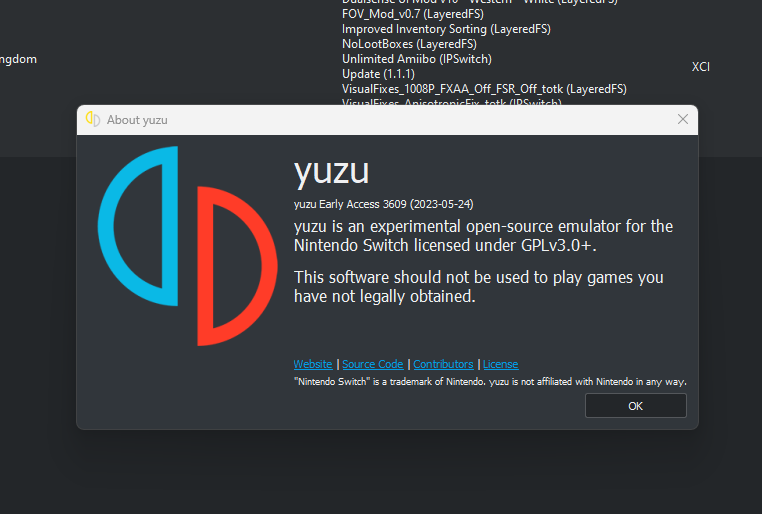Open the Contributors link
The width and height of the screenshot is (762, 514).
(443, 364)
